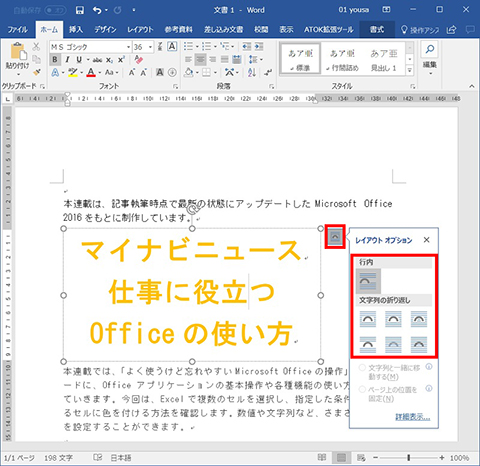Open the 詳細表示 link
The image size is (480, 466).
coord(413,417)
